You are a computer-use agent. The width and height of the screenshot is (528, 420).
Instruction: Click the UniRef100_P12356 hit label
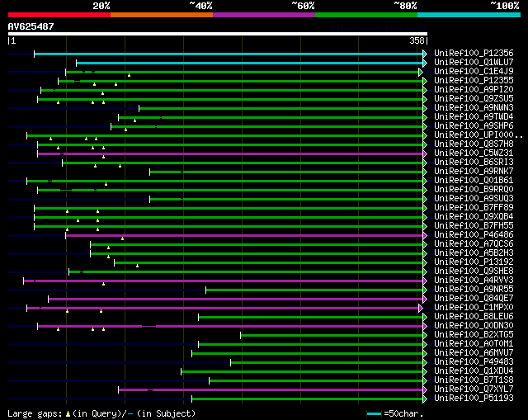[474, 53]
